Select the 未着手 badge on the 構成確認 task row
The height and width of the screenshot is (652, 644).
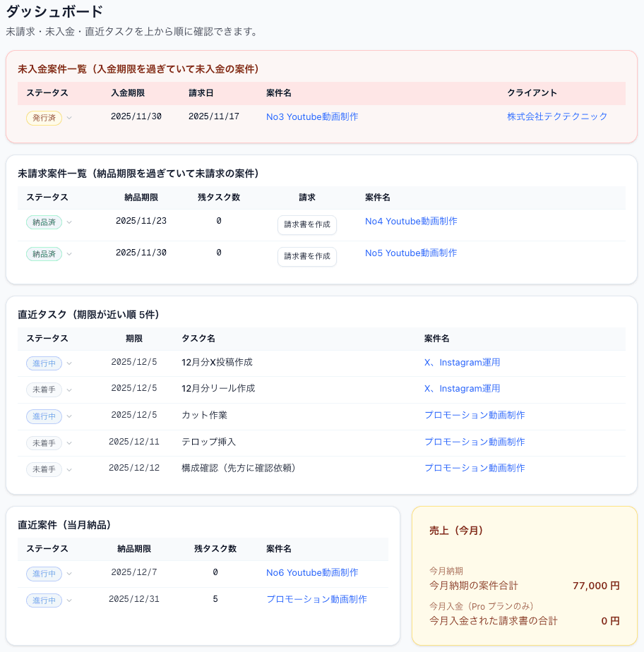[44, 469]
